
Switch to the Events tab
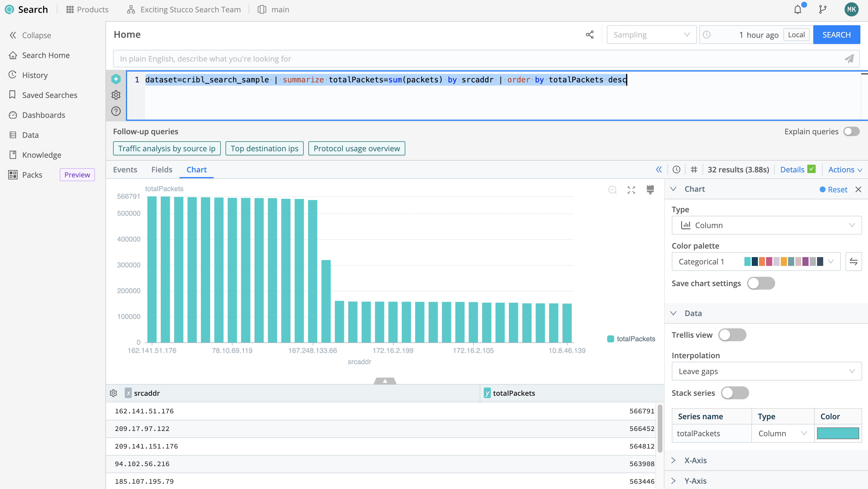(125, 170)
